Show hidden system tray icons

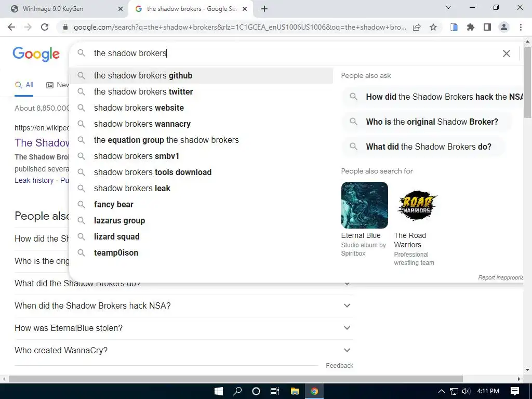tap(442, 391)
